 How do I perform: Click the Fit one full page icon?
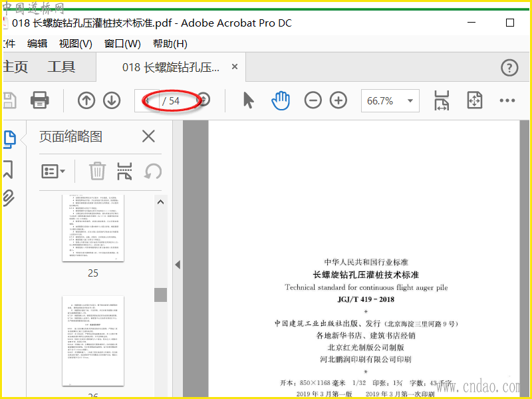pyautogui.click(x=475, y=100)
